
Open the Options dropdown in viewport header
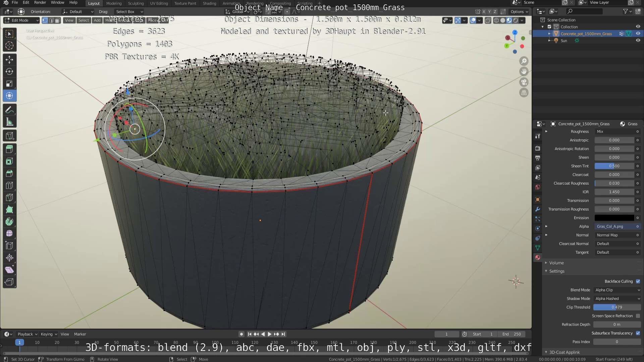pyautogui.click(x=519, y=12)
